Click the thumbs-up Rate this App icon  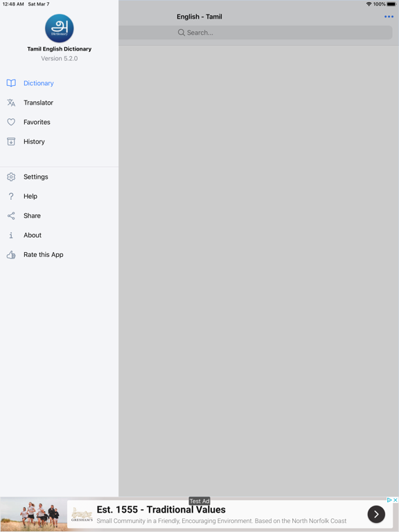coord(11,255)
